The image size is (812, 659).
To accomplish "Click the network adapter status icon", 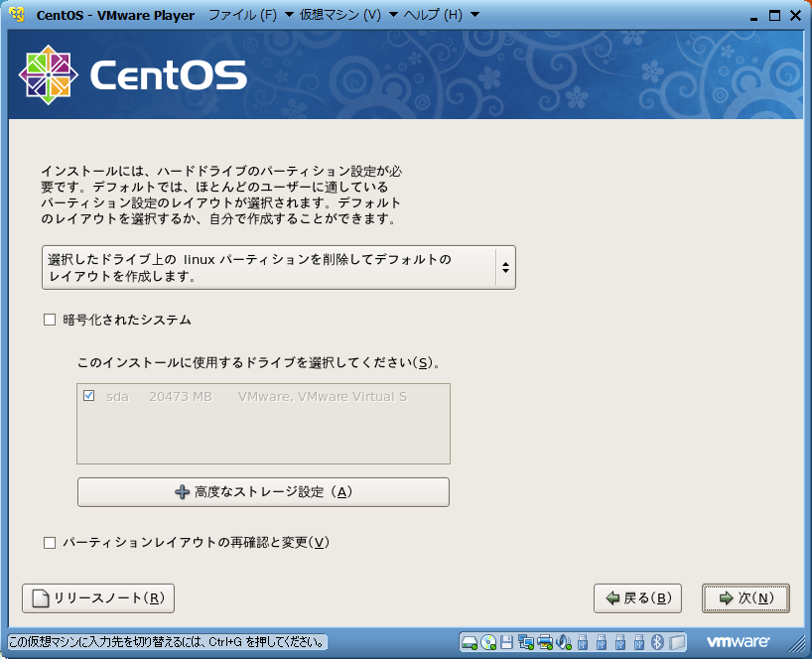I will (526, 642).
